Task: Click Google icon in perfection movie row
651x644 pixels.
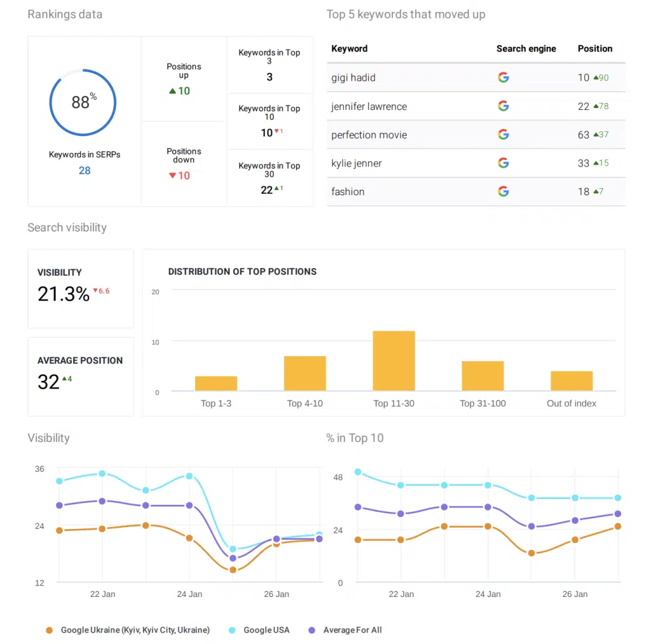Action: coord(504,134)
